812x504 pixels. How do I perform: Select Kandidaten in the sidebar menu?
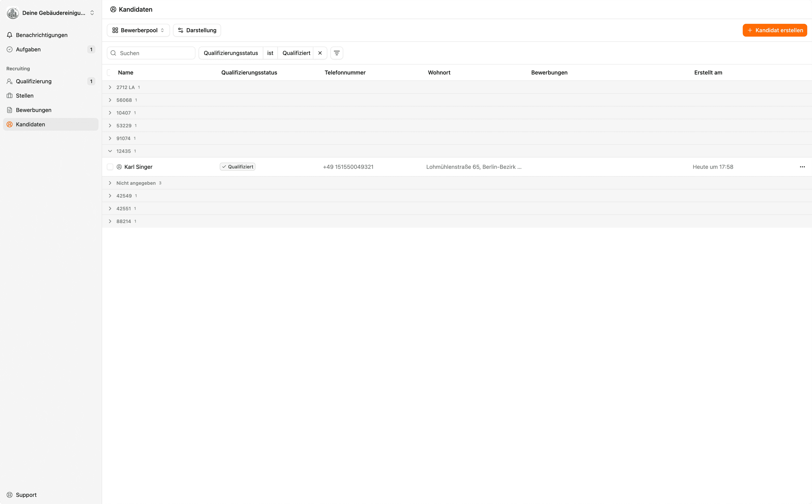tap(30, 124)
